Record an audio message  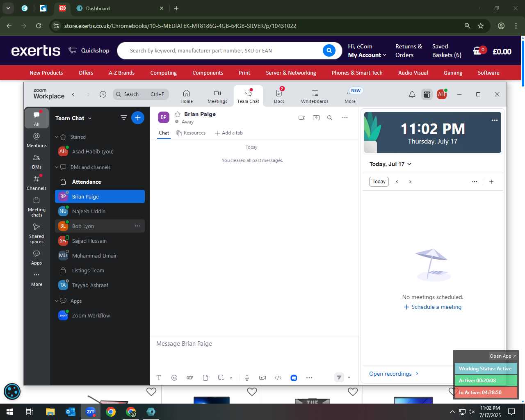coord(247,378)
